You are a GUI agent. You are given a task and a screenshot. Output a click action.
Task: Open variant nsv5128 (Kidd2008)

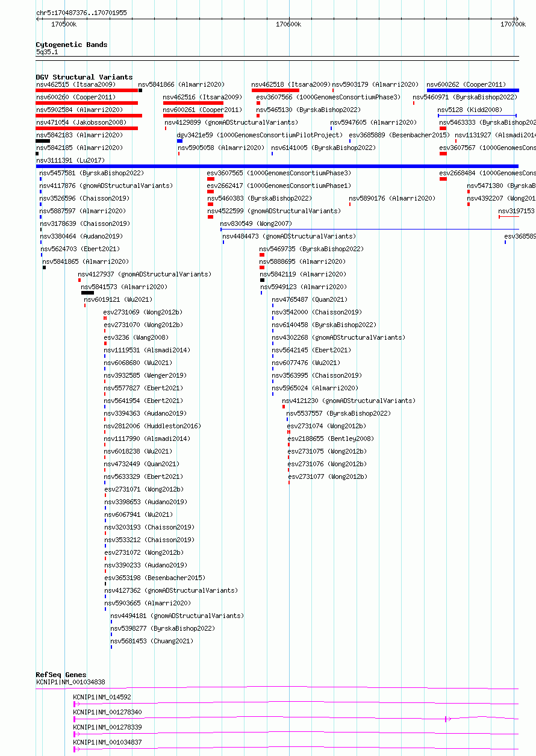[x=470, y=110]
